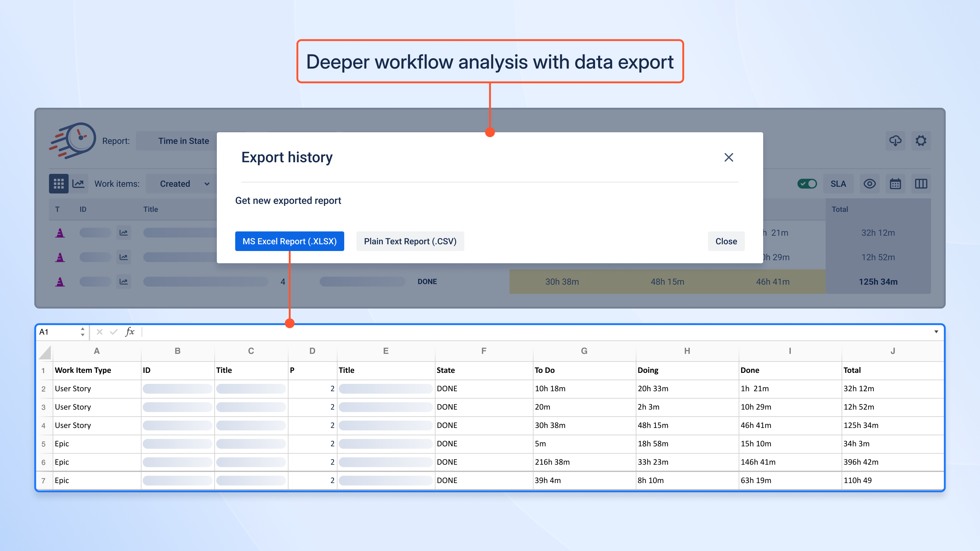Open the calendar icon in the toolbar
The image size is (980, 551).
tap(895, 184)
